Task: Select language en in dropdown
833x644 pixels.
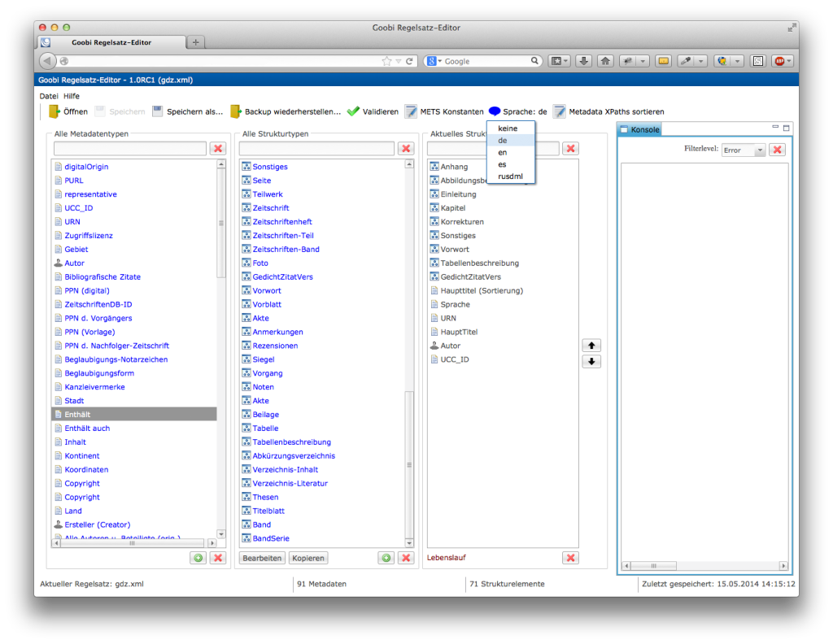Action: (x=503, y=152)
